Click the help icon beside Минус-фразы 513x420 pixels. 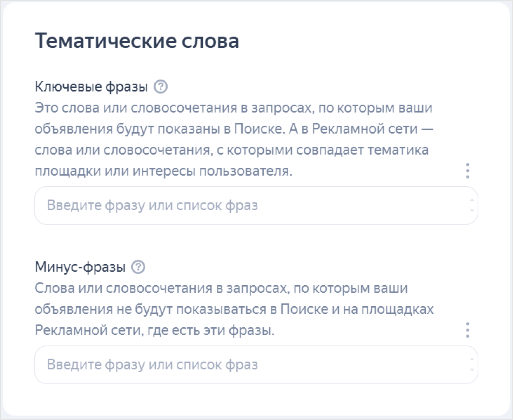[138, 267]
